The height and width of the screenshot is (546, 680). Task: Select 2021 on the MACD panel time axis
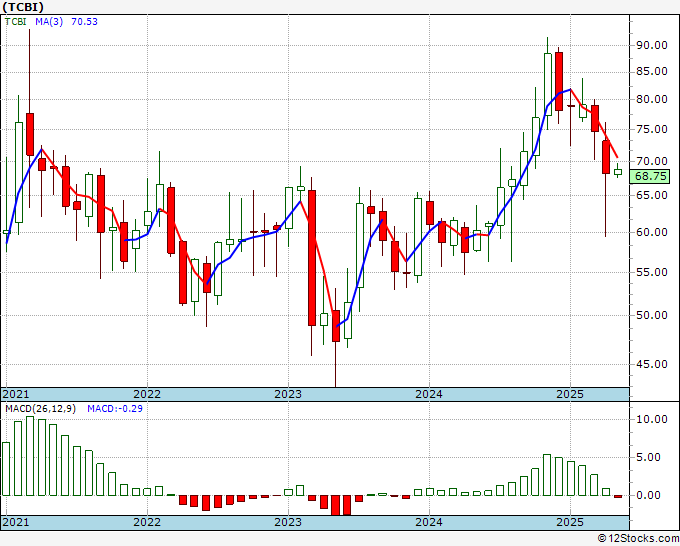pos(16,522)
